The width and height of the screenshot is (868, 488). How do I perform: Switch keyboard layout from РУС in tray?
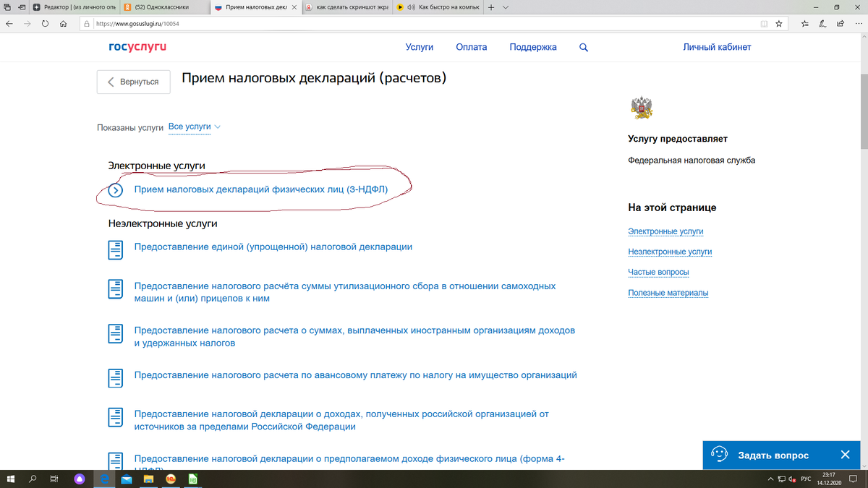tap(805, 479)
